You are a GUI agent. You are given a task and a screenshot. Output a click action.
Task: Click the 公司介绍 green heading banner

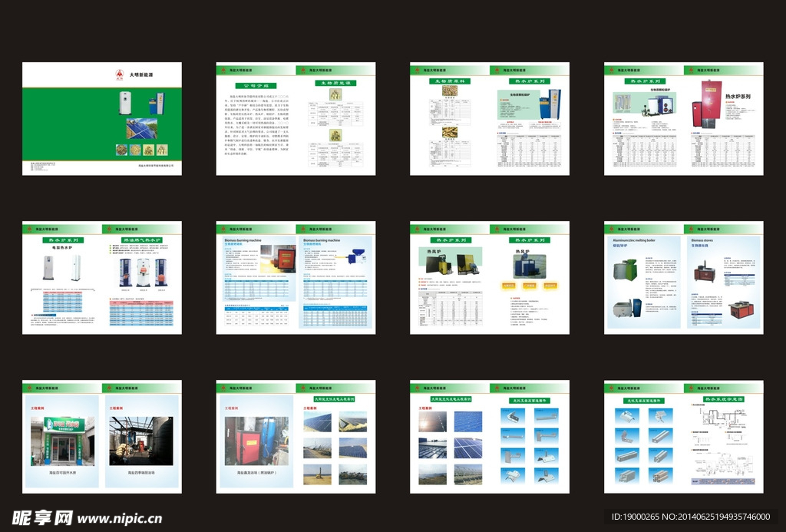(x=254, y=87)
